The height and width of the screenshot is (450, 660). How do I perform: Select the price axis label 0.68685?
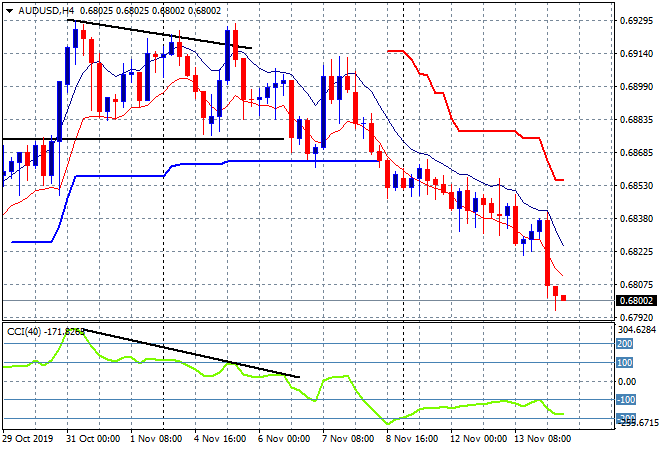click(637, 153)
